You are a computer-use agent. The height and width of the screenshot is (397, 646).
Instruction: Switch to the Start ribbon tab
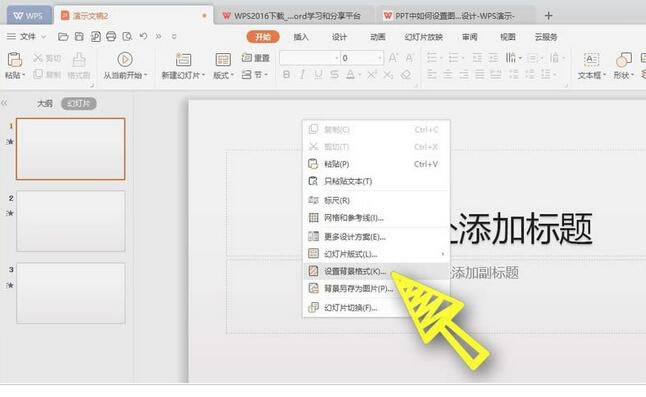coord(263,37)
